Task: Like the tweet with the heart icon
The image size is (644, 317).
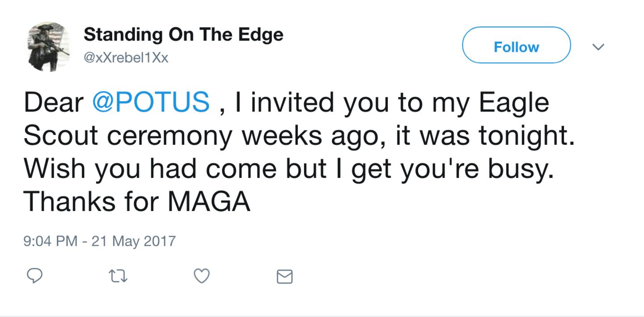Action: pos(202,277)
